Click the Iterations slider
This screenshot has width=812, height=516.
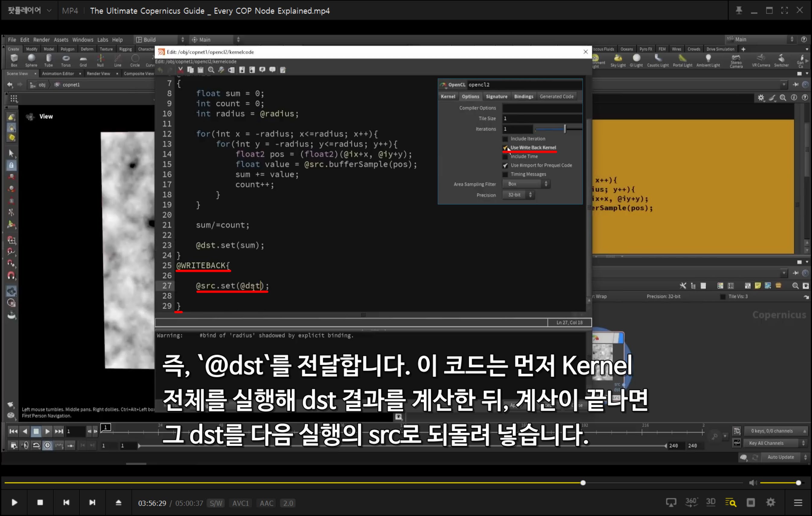click(x=558, y=129)
